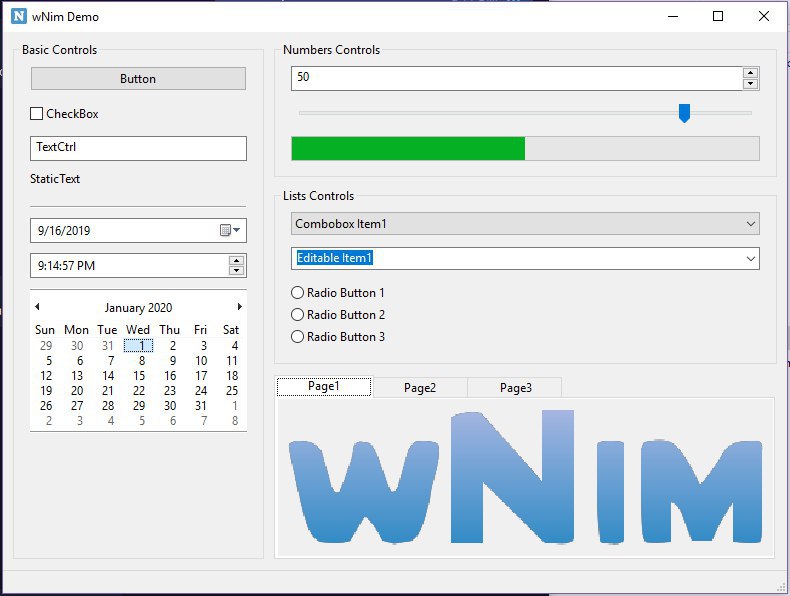Click into the spin control field showing 50
The image size is (790, 596).
coord(516,78)
